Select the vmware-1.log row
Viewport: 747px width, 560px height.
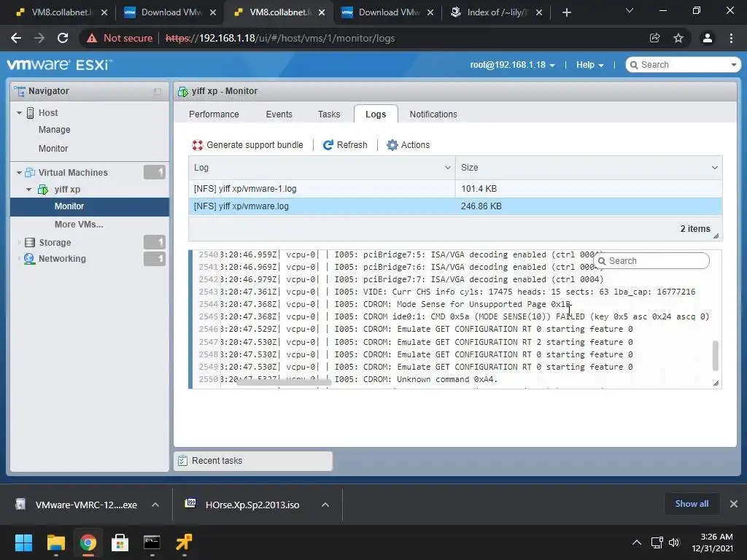455,189
